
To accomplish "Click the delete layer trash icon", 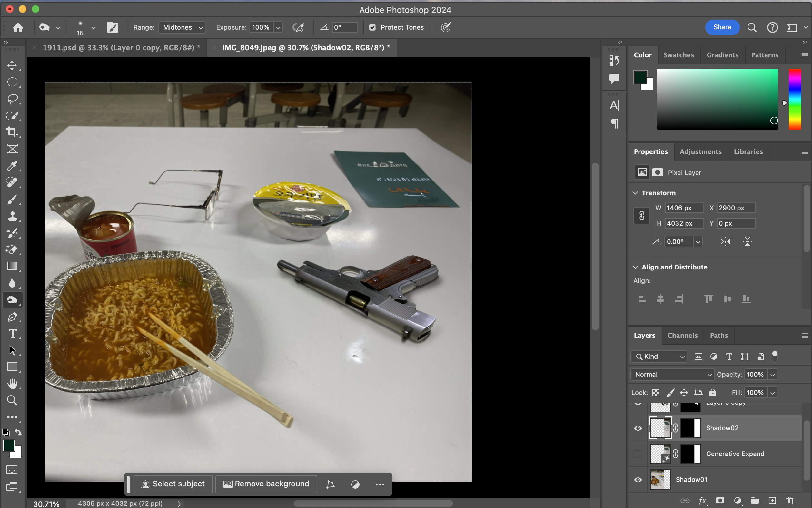I will pos(789,501).
